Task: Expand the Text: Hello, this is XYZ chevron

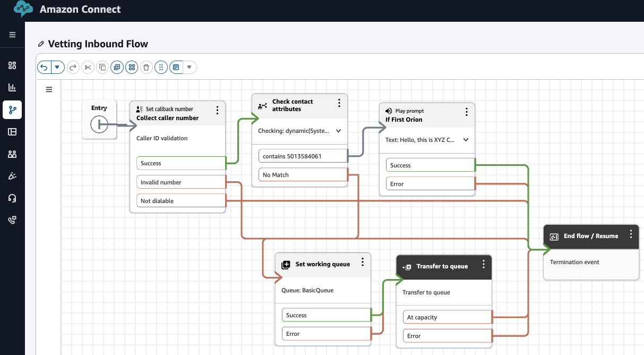Action: [x=466, y=140]
